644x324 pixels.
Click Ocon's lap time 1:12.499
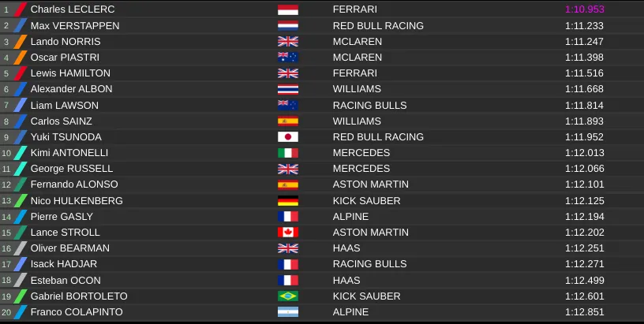click(x=585, y=280)
